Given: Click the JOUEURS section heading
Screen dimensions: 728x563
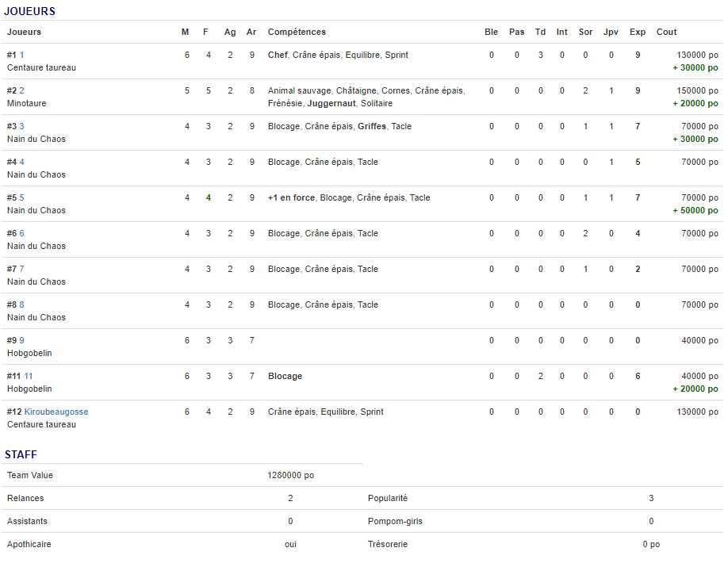Looking at the screenshot, I should (x=29, y=11).
